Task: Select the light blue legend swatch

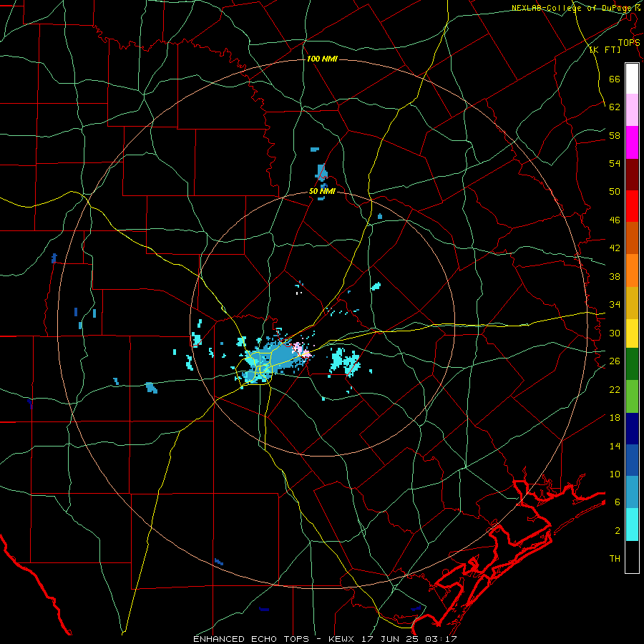Action: 632,492
